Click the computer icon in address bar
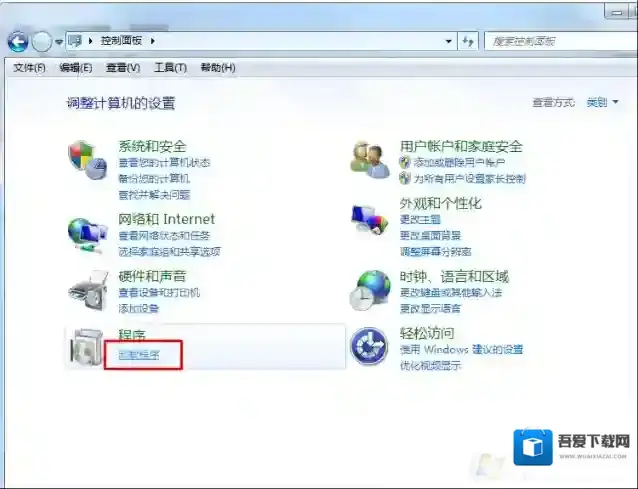This screenshot has width=638, height=489. pyautogui.click(x=75, y=41)
